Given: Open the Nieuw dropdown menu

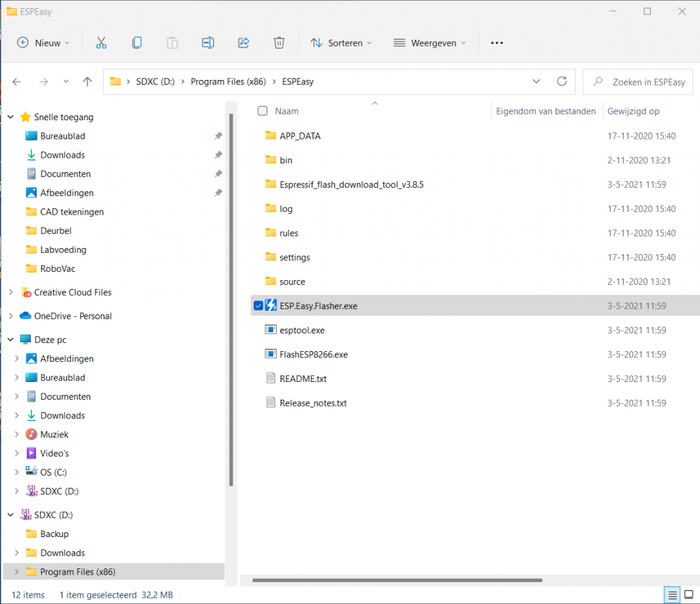Looking at the screenshot, I should point(43,43).
